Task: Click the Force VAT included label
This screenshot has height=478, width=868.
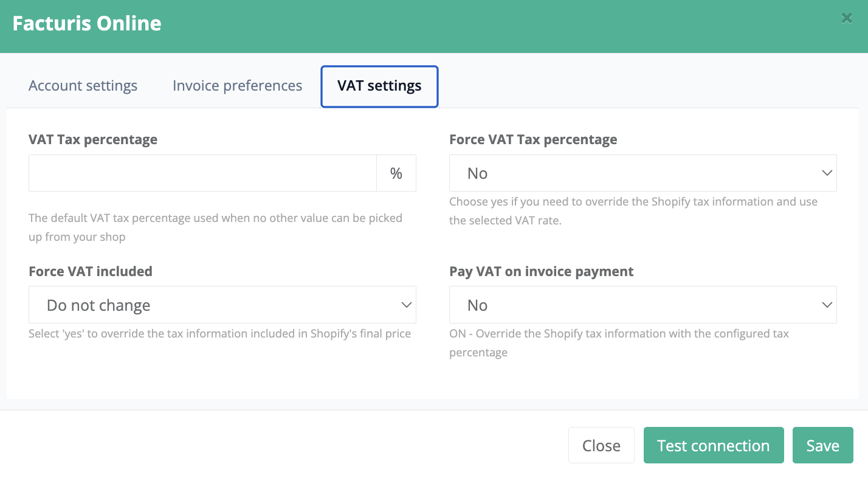Action: click(x=91, y=271)
